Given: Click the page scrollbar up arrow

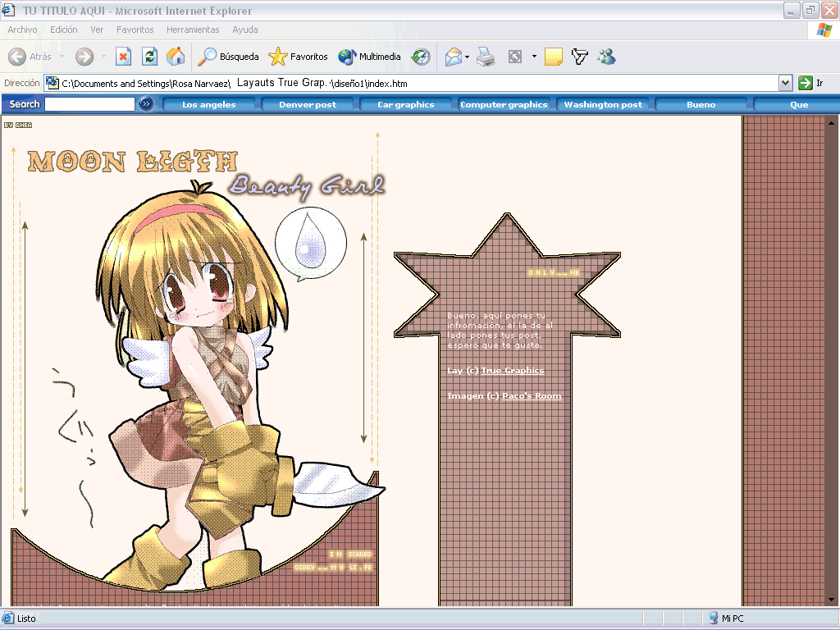Looking at the screenshot, I should point(831,123).
